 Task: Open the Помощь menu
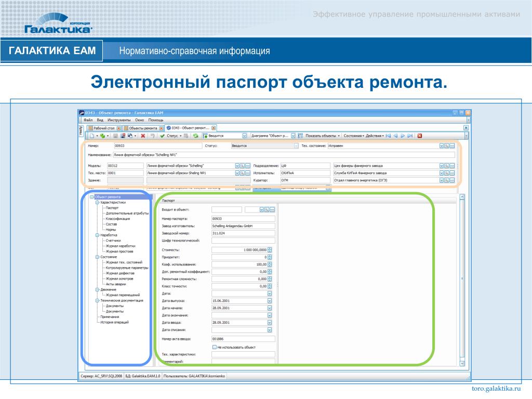click(156, 120)
